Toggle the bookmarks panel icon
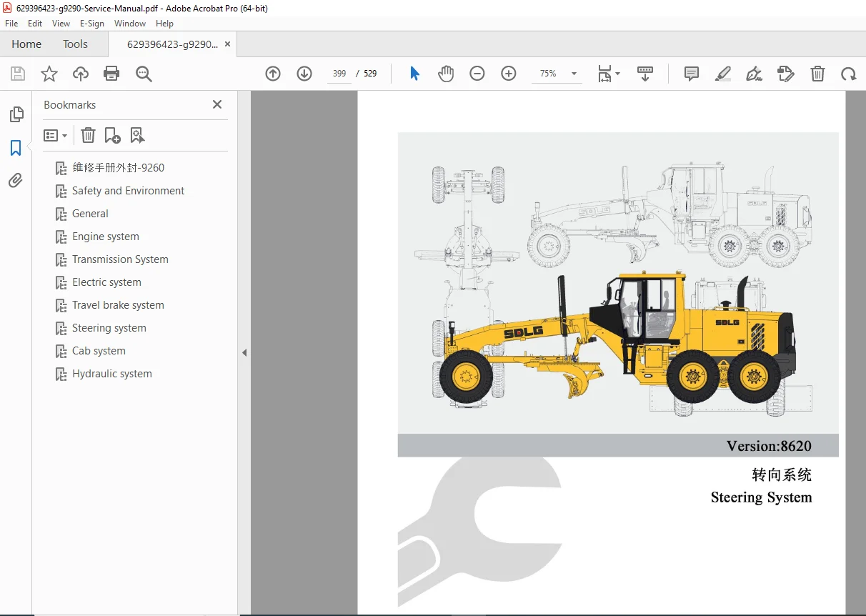The height and width of the screenshot is (616, 866). [x=16, y=148]
